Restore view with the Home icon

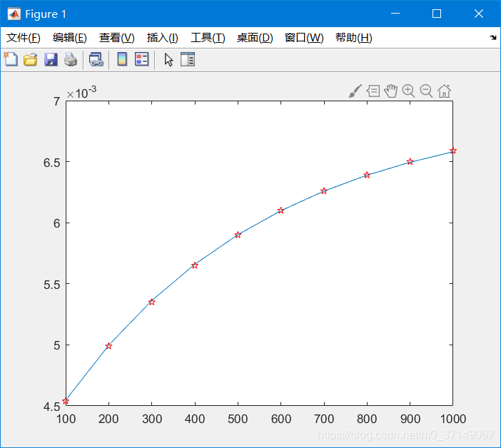444,91
